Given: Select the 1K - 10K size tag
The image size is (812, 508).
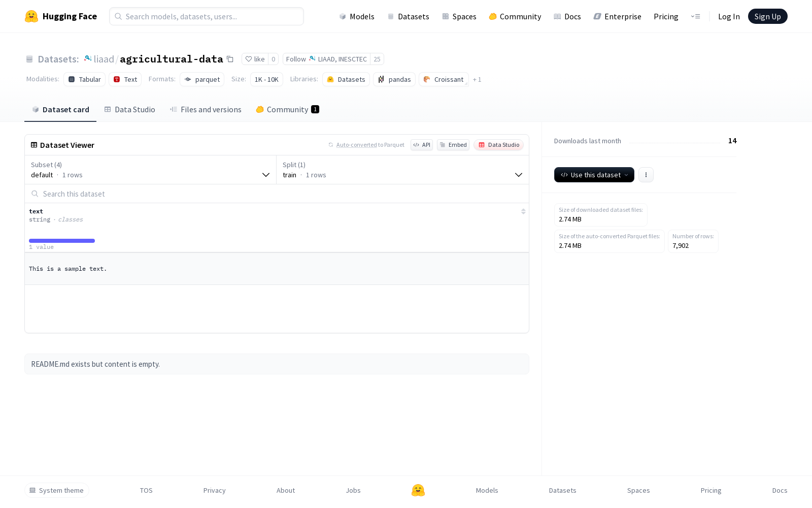Looking at the screenshot, I should click(266, 79).
